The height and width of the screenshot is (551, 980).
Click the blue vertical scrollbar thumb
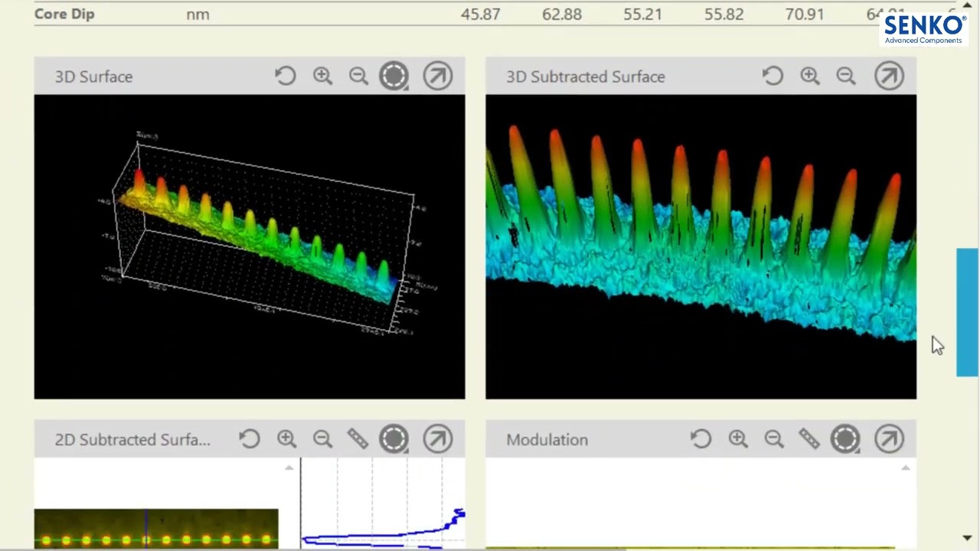pos(967,312)
